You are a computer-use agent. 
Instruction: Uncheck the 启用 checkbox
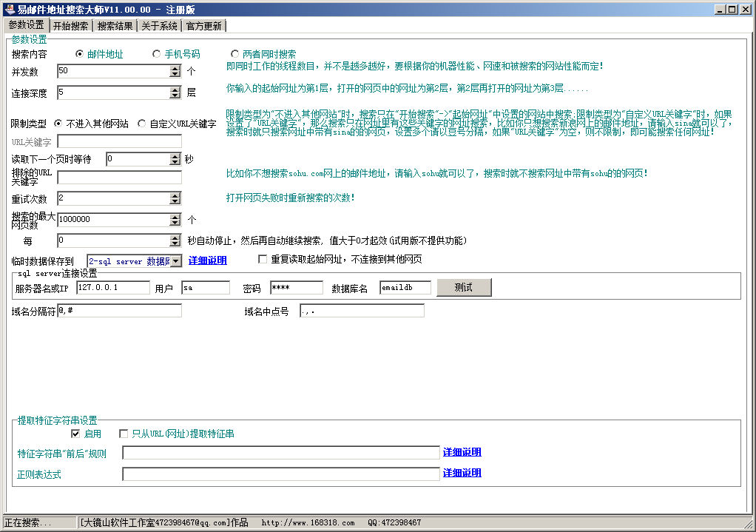point(75,434)
